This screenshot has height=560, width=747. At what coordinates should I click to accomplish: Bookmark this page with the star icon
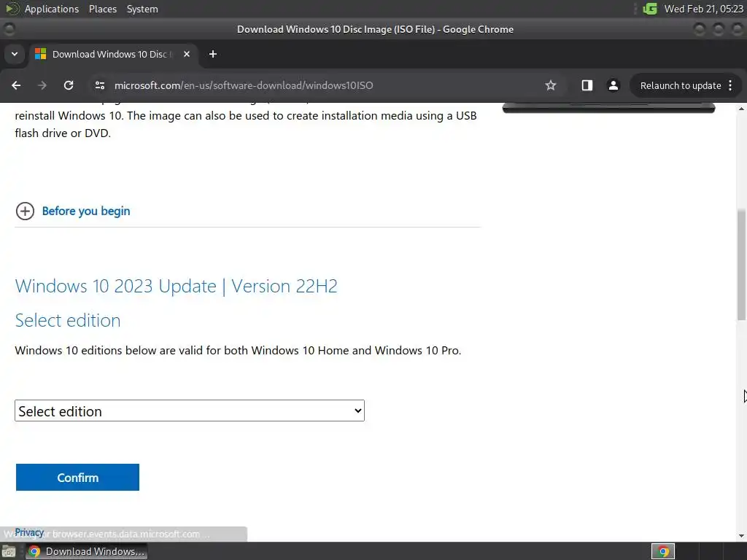(x=551, y=85)
